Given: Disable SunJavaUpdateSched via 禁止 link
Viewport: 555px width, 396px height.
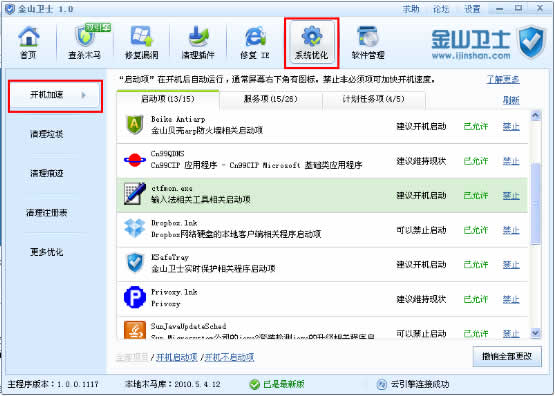Looking at the screenshot, I should pos(511,333).
